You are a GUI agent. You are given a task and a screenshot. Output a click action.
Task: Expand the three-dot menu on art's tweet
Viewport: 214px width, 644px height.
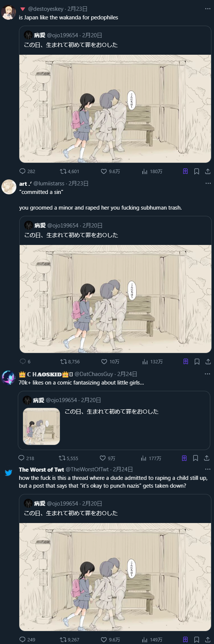point(208,184)
